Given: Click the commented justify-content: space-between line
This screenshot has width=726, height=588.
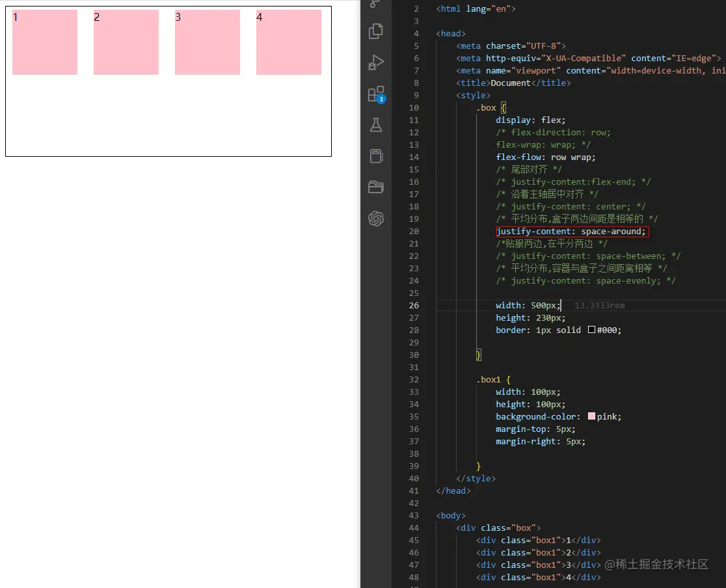Looking at the screenshot, I should click(x=588, y=256).
